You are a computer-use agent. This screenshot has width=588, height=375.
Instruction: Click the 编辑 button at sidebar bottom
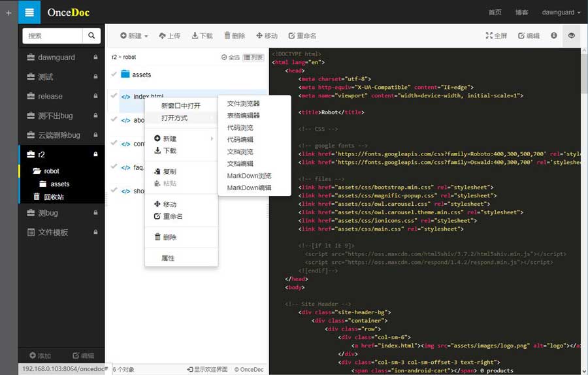click(x=83, y=355)
